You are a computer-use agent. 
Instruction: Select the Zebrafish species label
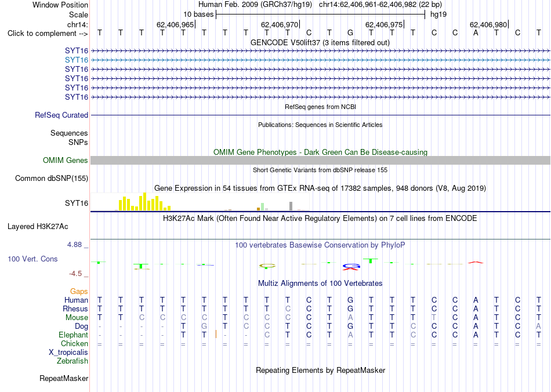tap(72, 361)
